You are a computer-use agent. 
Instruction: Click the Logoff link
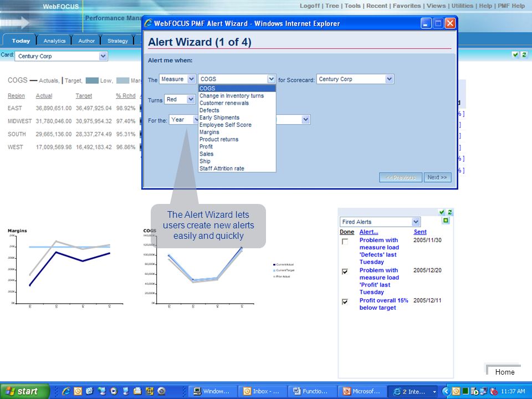pyautogui.click(x=309, y=6)
